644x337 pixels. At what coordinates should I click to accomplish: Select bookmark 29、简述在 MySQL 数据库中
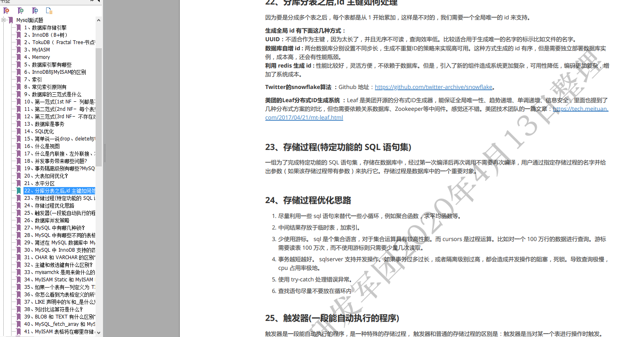coord(59,243)
